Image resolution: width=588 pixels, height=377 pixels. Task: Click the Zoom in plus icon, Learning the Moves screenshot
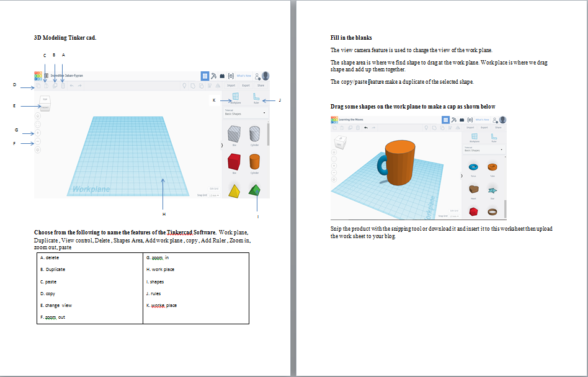pyautogui.click(x=334, y=166)
